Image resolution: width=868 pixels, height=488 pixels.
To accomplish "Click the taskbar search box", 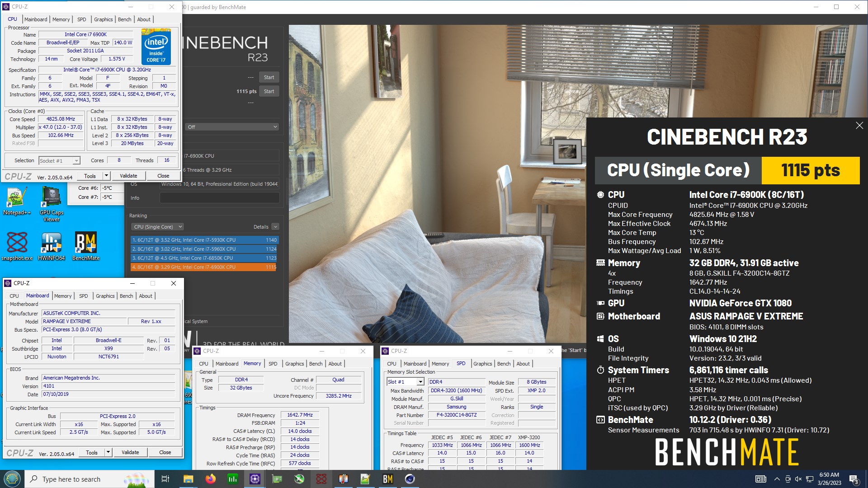I will pyautogui.click(x=89, y=479).
